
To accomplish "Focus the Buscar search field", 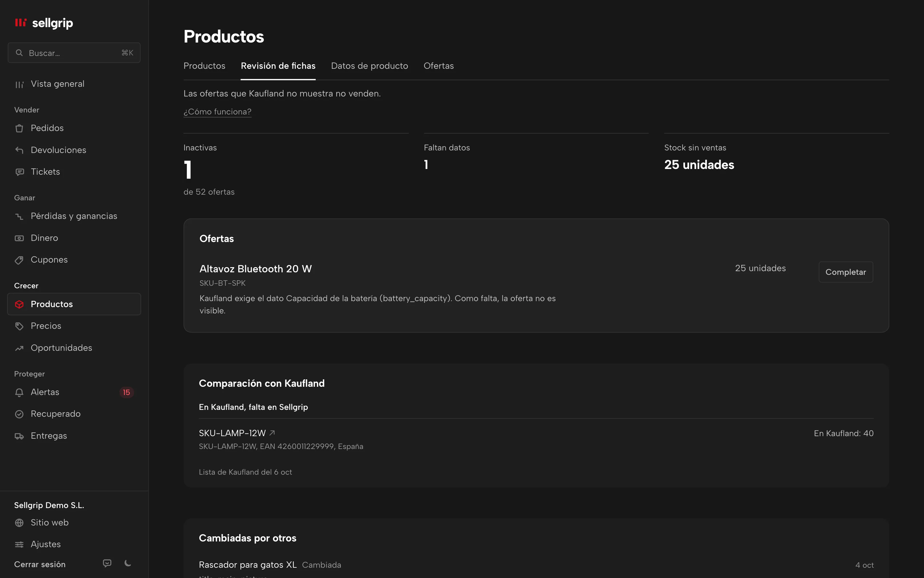I will [74, 53].
